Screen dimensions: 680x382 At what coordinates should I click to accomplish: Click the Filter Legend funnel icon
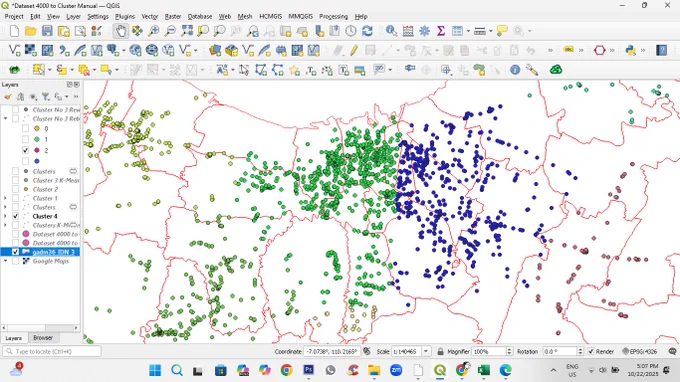[45, 97]
